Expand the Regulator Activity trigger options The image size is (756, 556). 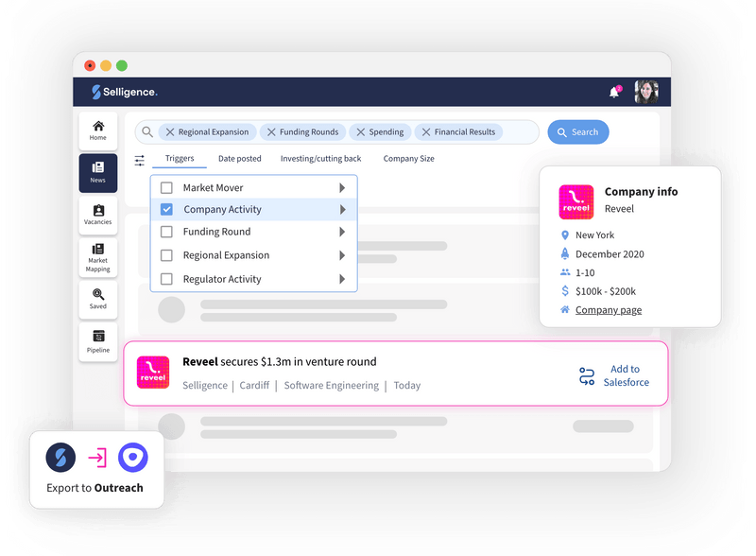tap(344, 279)
